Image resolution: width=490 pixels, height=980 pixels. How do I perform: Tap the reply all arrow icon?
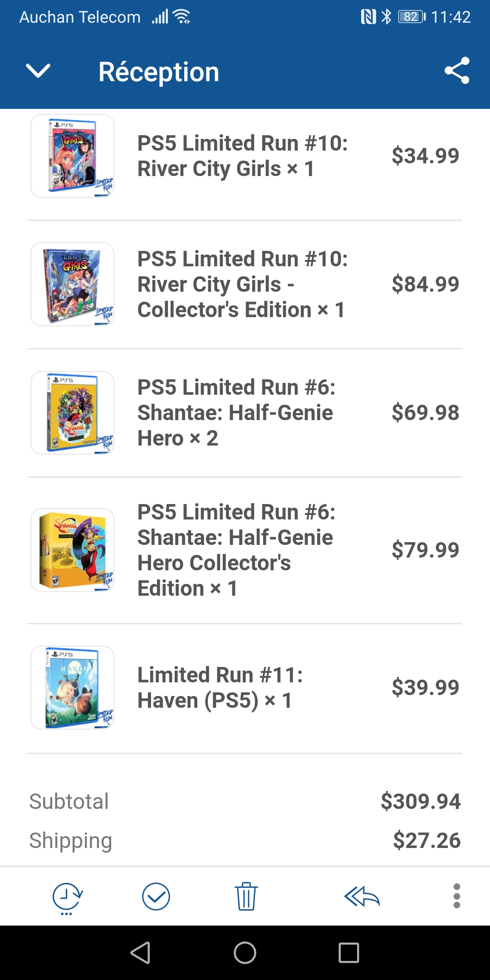click(362, 897)
